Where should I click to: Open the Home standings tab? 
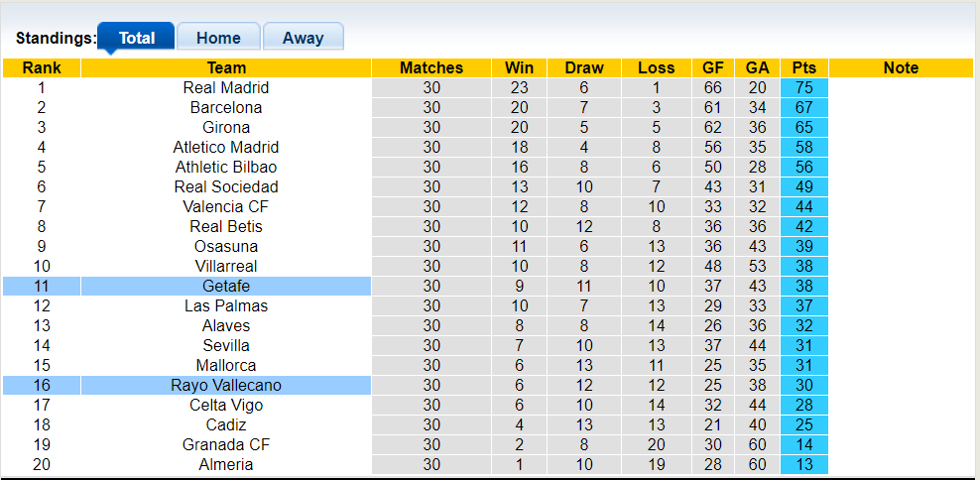click(x=218, y=38)
